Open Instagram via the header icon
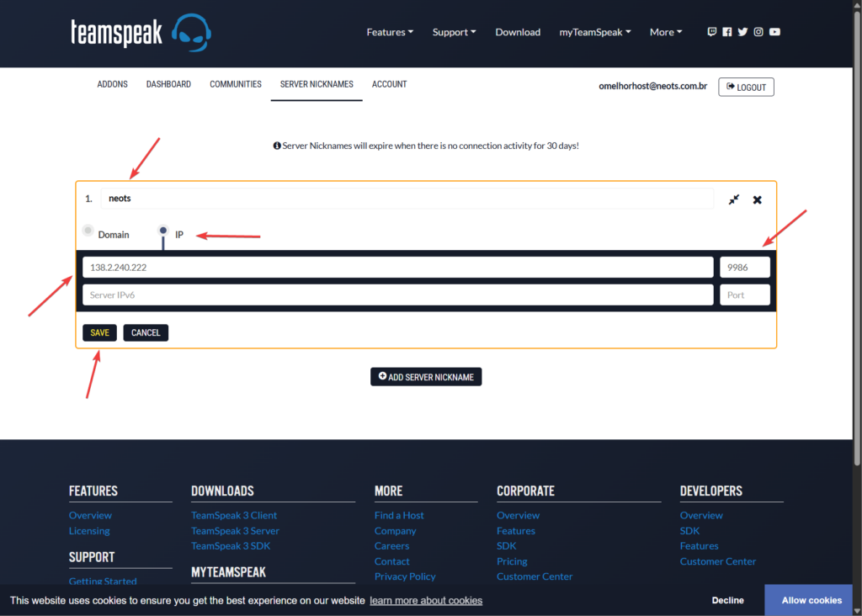Screen dimensions: 862x616 (x=758, y=31)
